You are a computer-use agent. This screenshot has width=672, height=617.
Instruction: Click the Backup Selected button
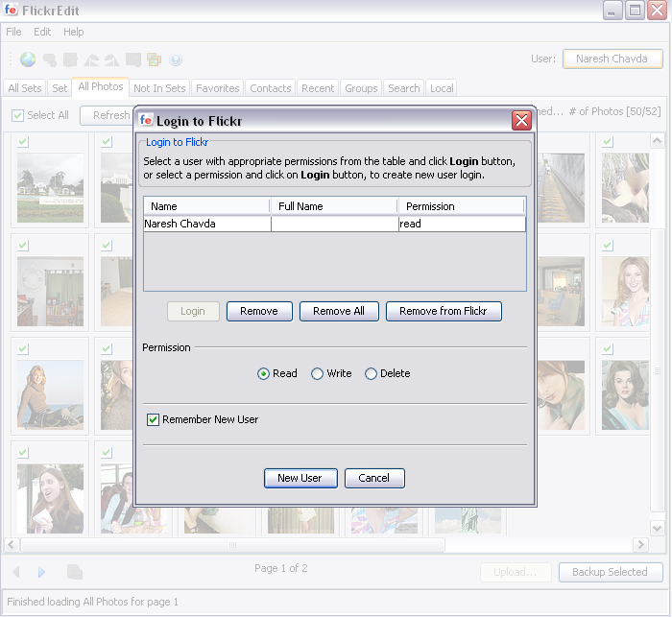611,572
